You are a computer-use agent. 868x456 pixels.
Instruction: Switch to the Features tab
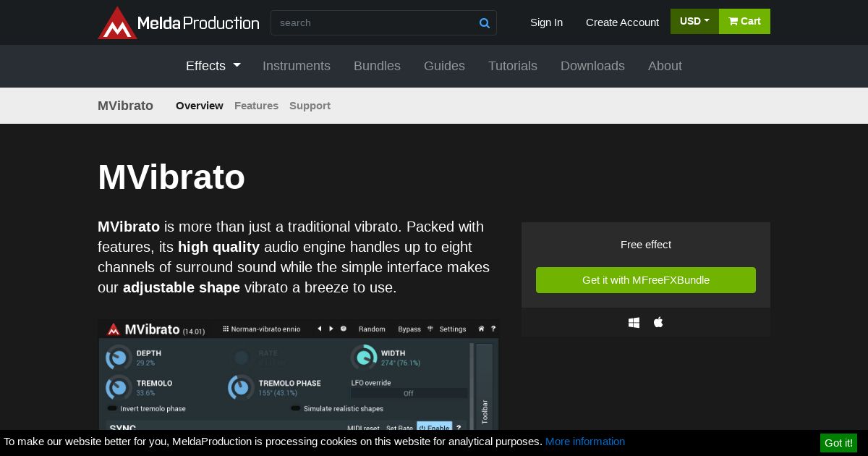[256, 106]
